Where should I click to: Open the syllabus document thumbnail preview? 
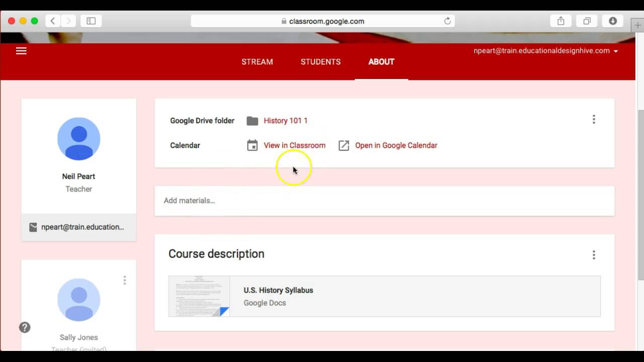199,296
